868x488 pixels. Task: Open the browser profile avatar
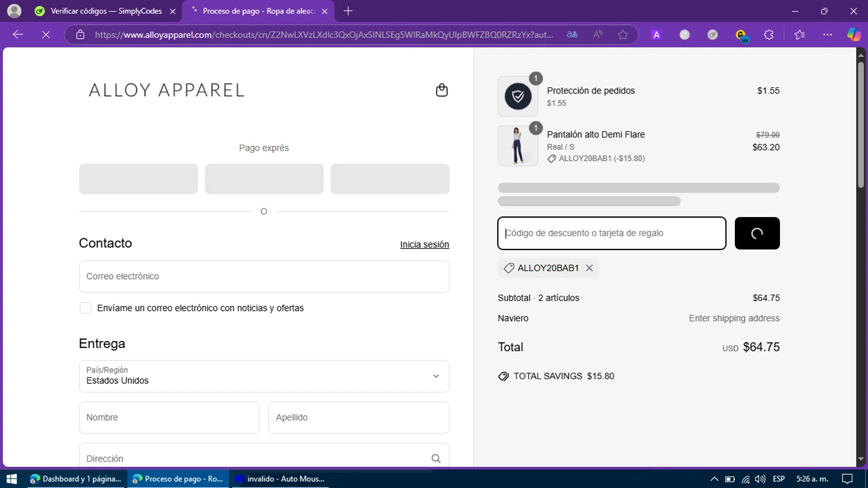pos(14,11)
